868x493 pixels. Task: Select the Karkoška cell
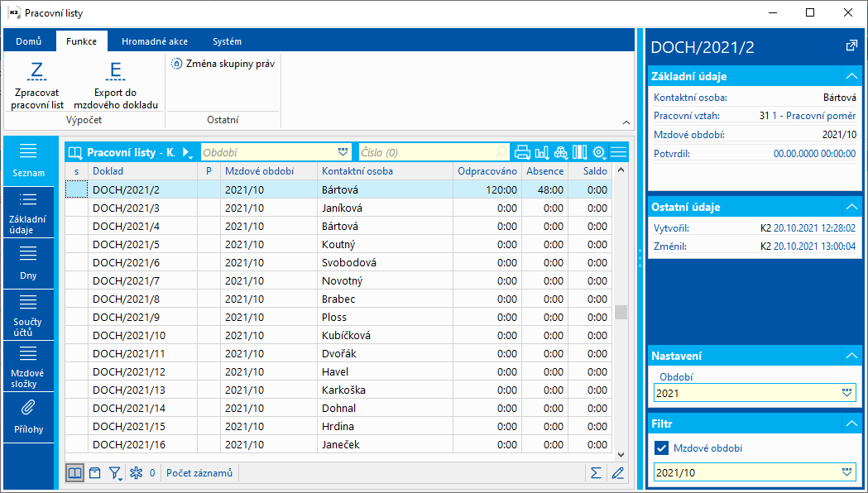pyautogui.click(x=385, y=390)
